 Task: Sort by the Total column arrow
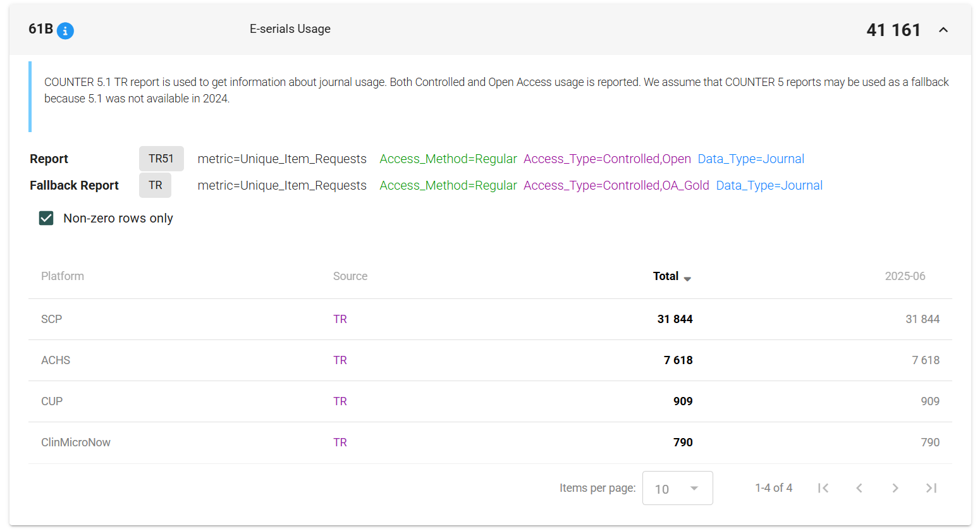tap(687, 279)
